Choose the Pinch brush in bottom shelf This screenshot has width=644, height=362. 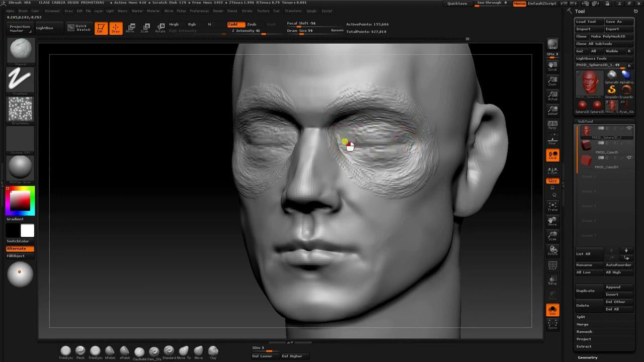point(80,351)
